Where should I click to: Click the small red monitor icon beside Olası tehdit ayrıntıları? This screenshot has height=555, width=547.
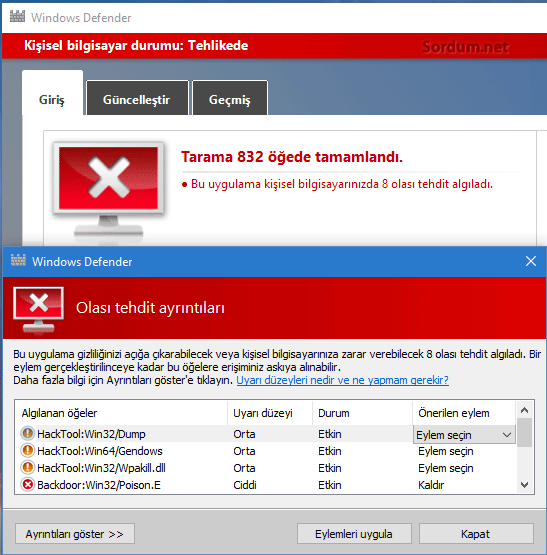[39, 309]
